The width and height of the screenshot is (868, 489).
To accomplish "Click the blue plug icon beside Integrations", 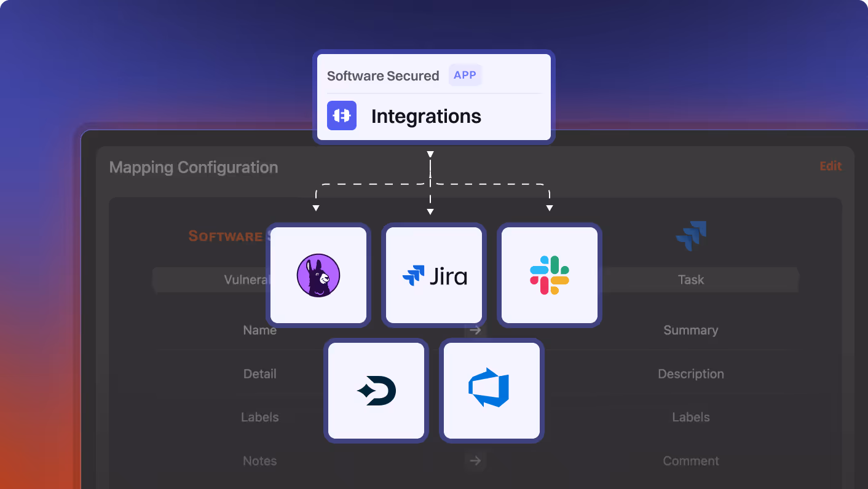I will click(342, 115).
